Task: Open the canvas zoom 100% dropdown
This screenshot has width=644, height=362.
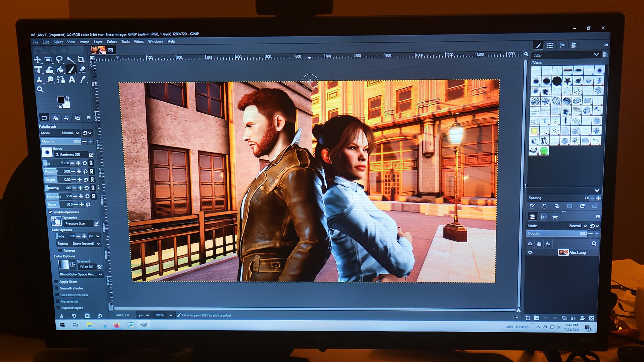Action: click(171, 315)
